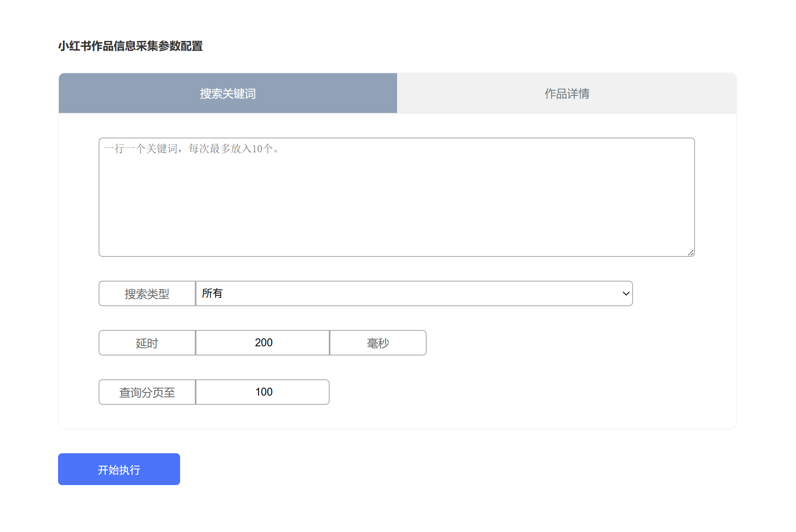Click the 作品详情 tab label text
796x532 pixels.
[567, 93]
